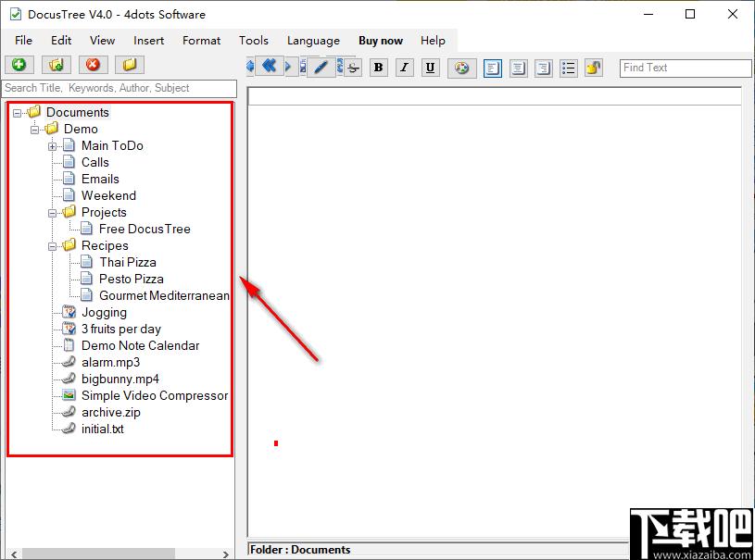Viewport: 755px width, 560px height.
Task: Click the Buy now menu item
Action: (381, 41)
